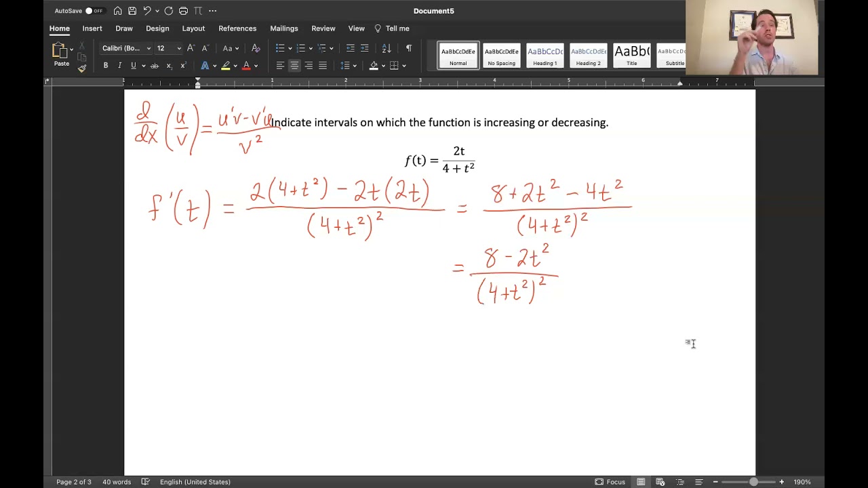This screenshot has width=868, height=488.
Task: Justify the paragraph text
Action: (x=323, y=66)
